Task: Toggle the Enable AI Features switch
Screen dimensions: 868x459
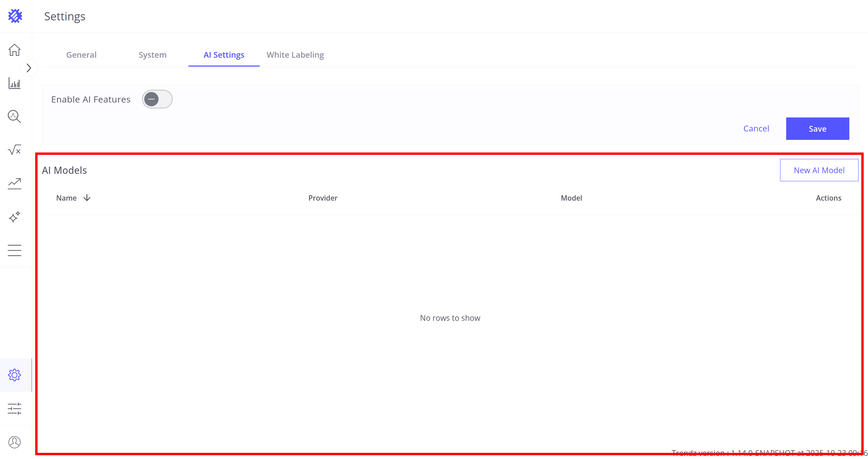Action: pyautogui.click(x=157, y=99)
